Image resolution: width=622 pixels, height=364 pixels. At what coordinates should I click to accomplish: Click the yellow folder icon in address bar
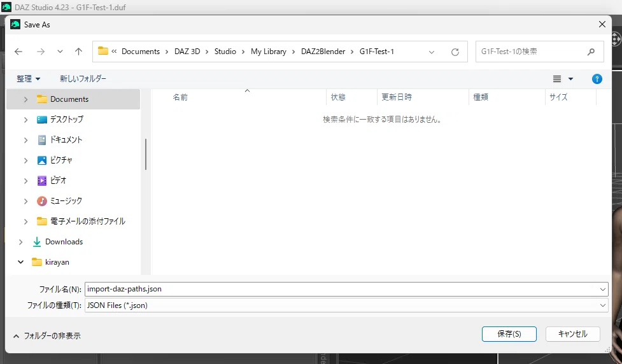click(x=102, y=51)
